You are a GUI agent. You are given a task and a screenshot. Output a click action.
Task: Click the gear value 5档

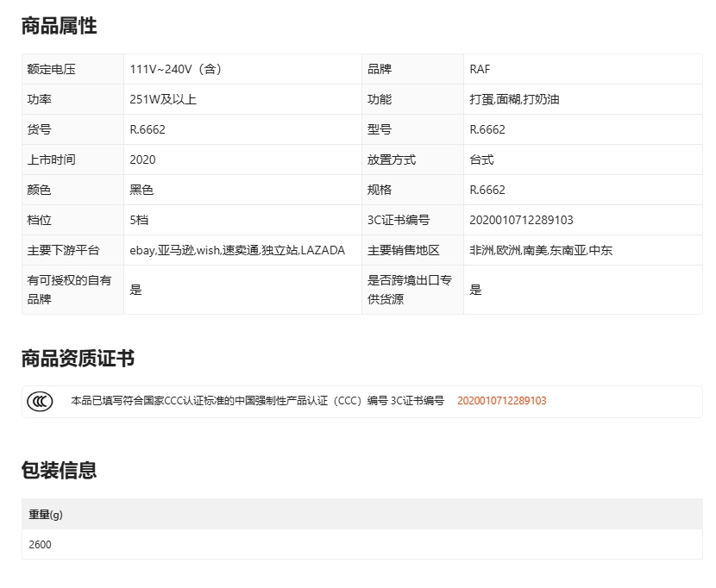tap(139, 220)
